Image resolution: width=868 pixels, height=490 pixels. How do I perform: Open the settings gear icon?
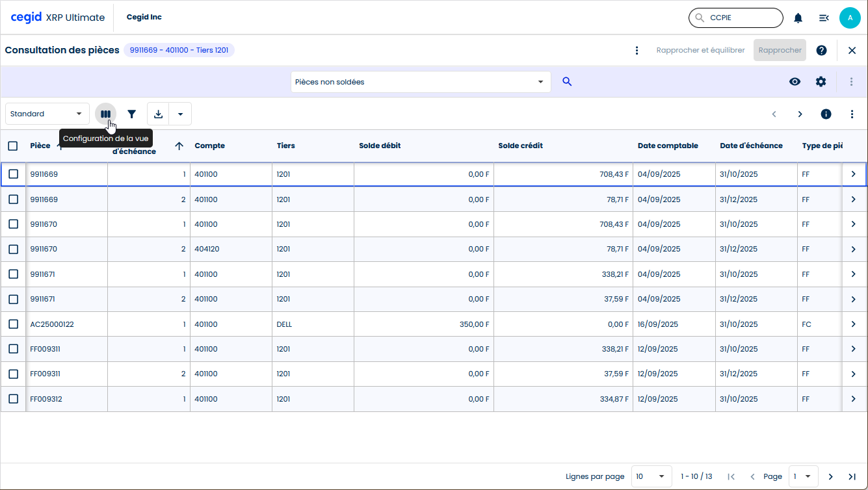coord(821,82)
